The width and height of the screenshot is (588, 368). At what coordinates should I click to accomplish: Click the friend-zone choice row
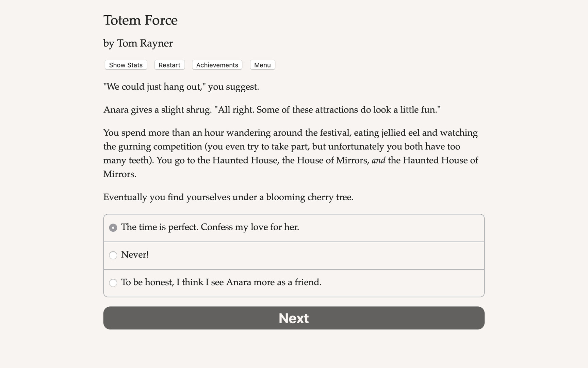[x=221, y=282]
